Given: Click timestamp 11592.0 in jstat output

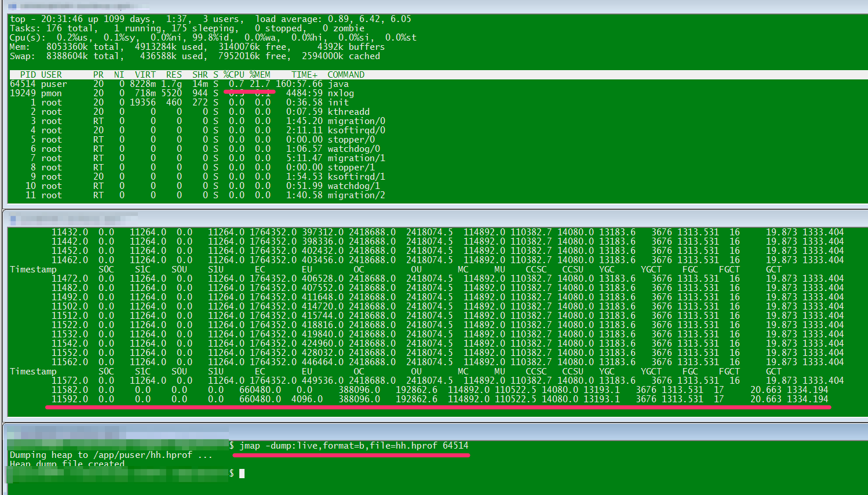Looking at the screenshot, I should click(x=70, y=399).
